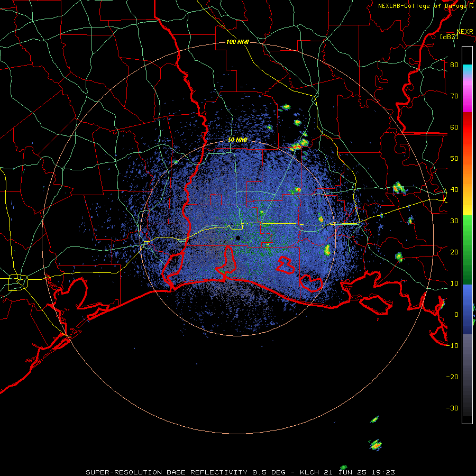Click the 20 value on the dBZ scale

click(454, 252)
